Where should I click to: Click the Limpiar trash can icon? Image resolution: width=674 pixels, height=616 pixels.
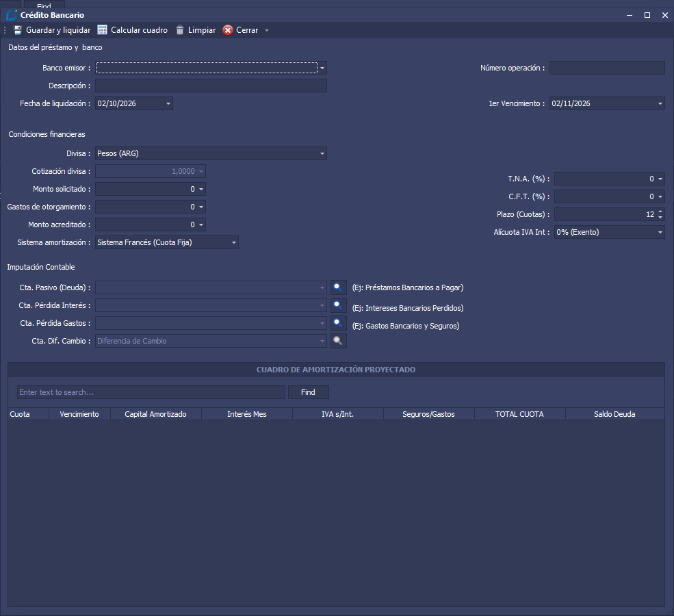pyautogui.click(x=180, y=30)
